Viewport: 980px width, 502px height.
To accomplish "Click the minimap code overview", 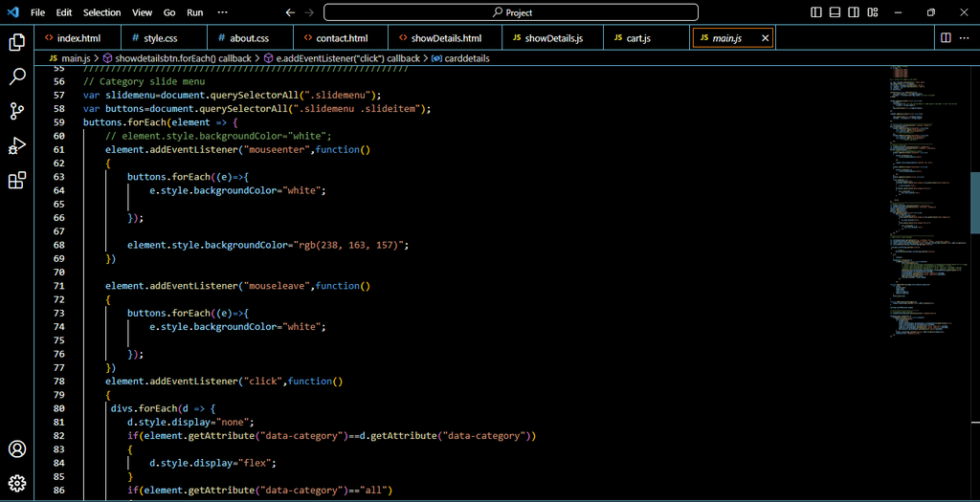I will [928, 200].
